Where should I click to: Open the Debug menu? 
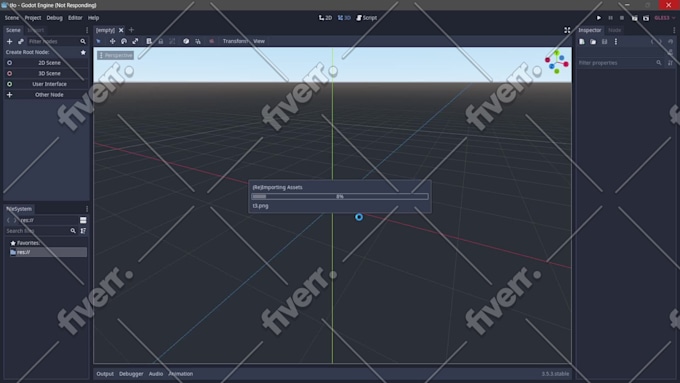(x=54, y=18)
